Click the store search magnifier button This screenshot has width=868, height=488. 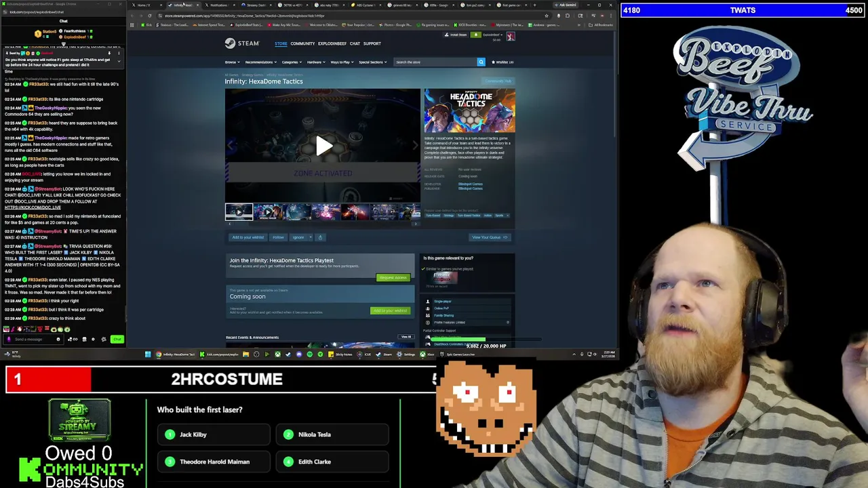pyautogui.click(x=481, y=62)
